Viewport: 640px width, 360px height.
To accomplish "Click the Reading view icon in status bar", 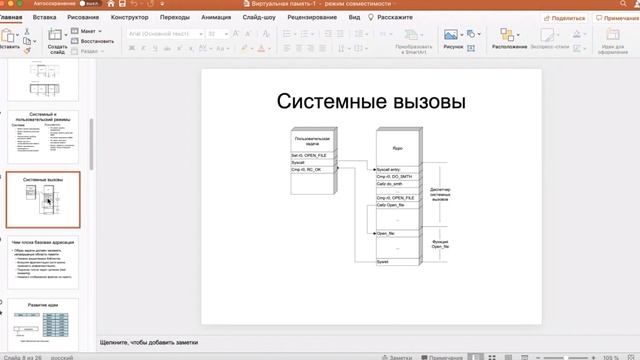I will coord(508,358).
